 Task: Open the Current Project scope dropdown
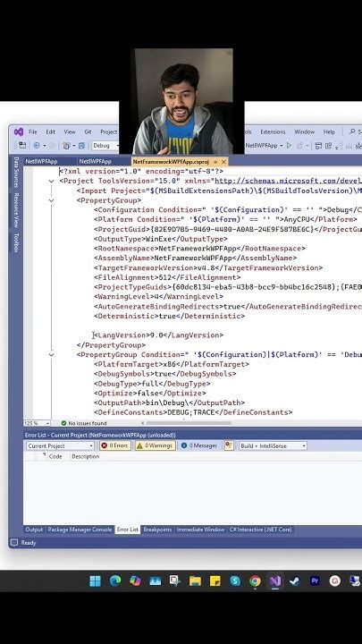pyautogui.click(x=61, y=445)
